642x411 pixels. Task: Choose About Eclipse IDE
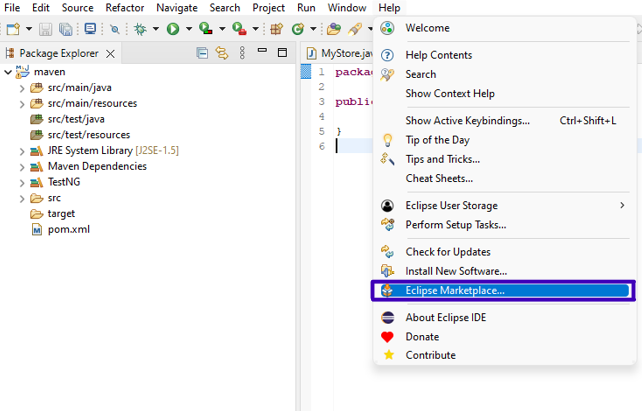(x=505, y=318)
